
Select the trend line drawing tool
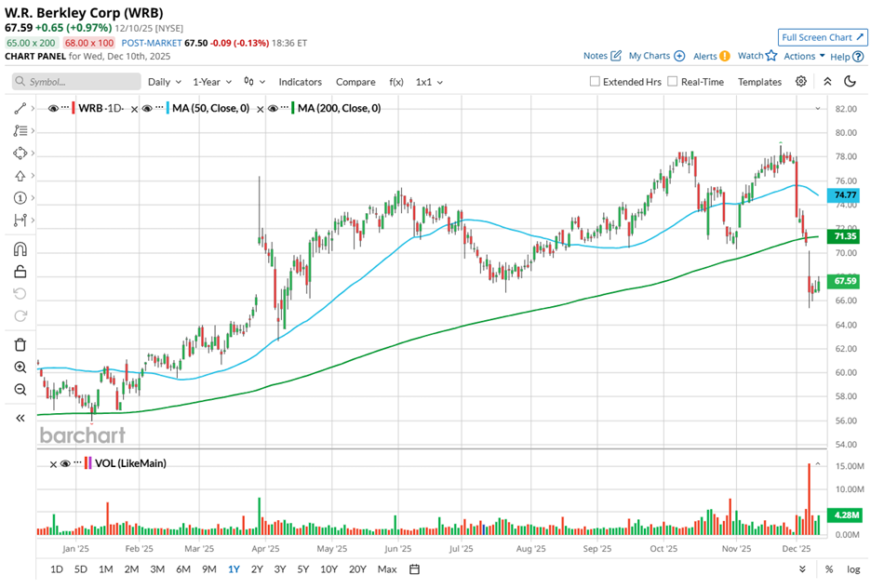pos(20,109)
